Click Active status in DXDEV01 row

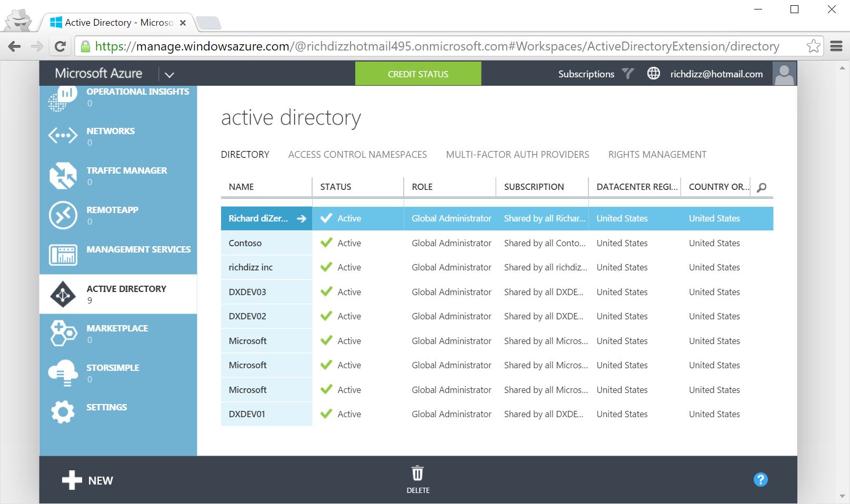(x=349, y=414)
